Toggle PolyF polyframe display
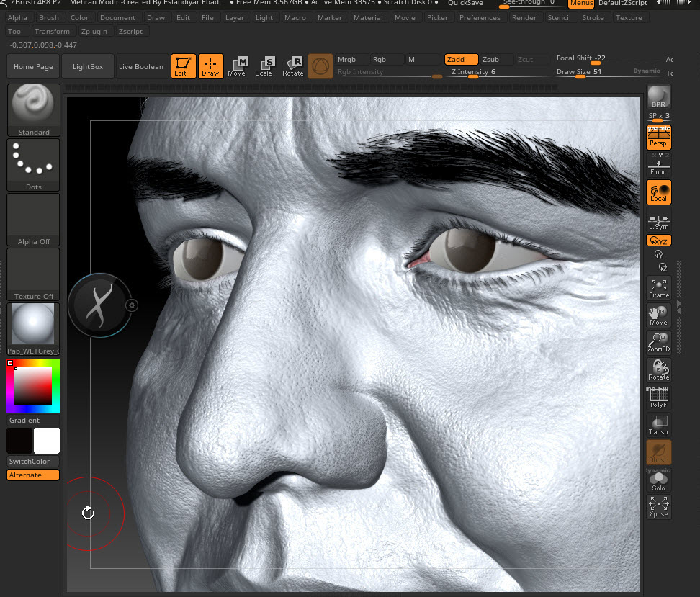 click(x=658, y=398)
